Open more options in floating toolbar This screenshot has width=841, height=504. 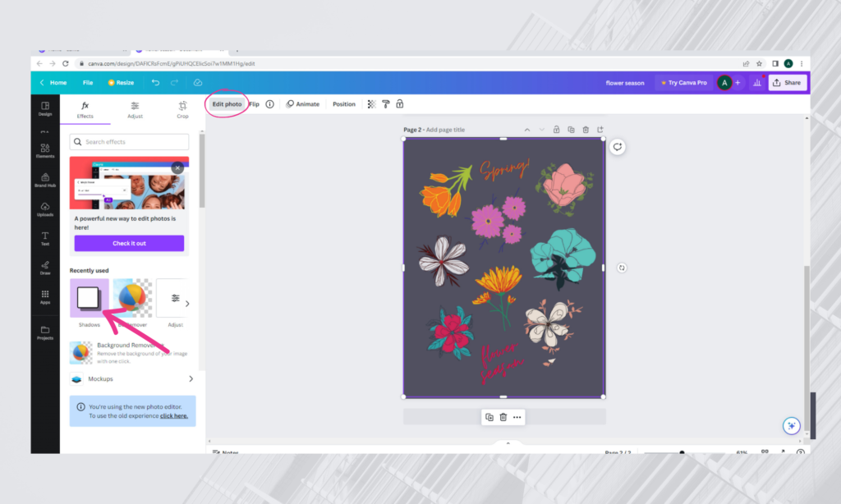point(517,417)
